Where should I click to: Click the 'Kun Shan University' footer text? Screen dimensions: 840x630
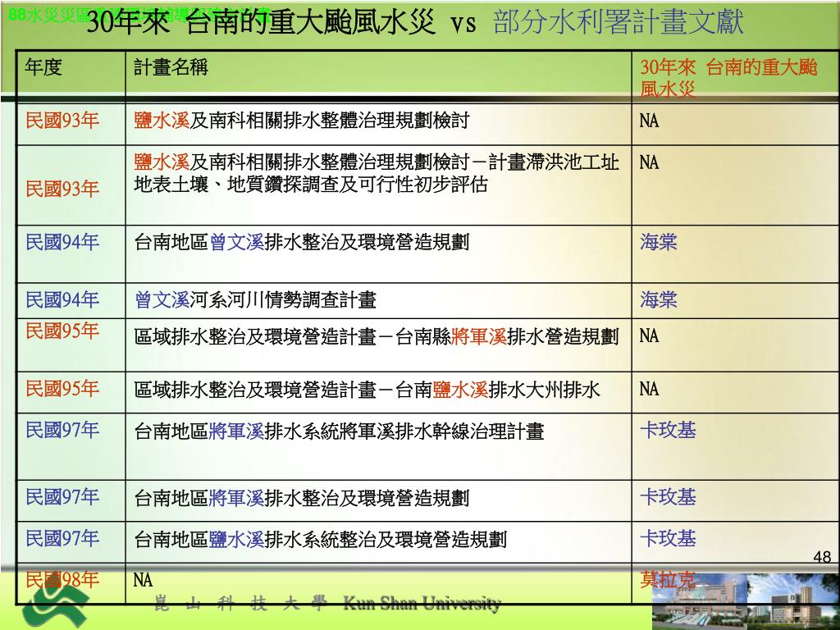422,604
